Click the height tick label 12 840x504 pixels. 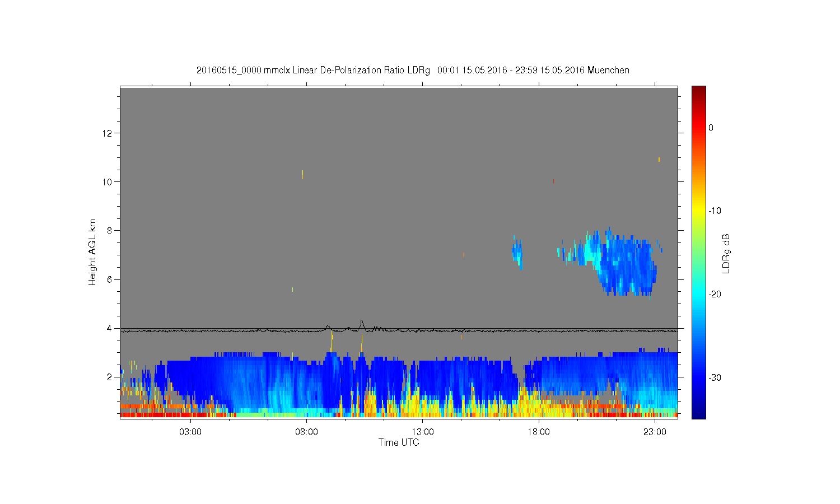click(108, 133)
